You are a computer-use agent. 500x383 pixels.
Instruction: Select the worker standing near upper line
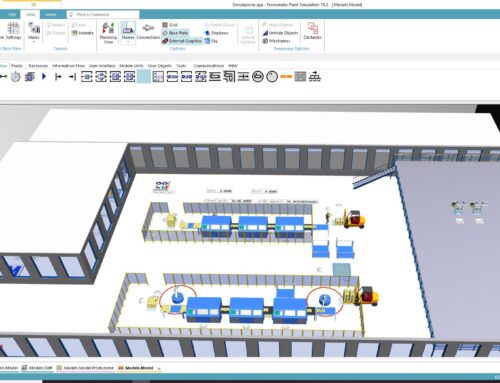pyautogui.click(x=328, y=218)
